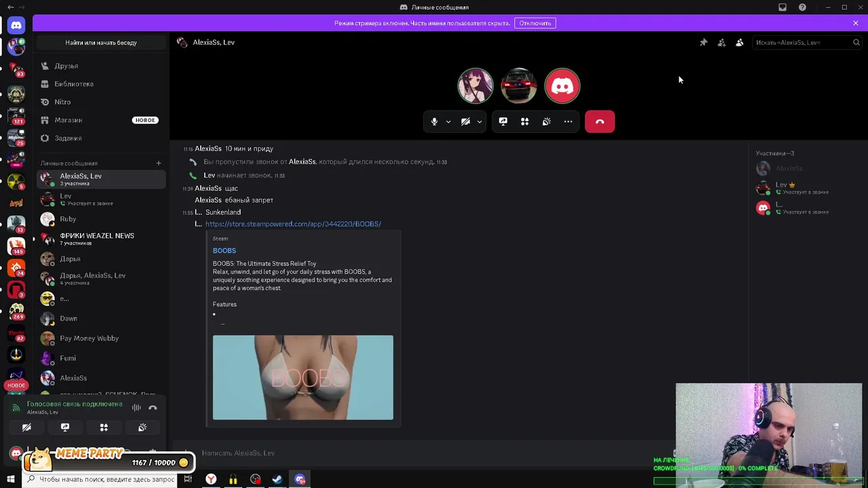Open Дарья, AlexiaSs, Lev group chat

101,279
